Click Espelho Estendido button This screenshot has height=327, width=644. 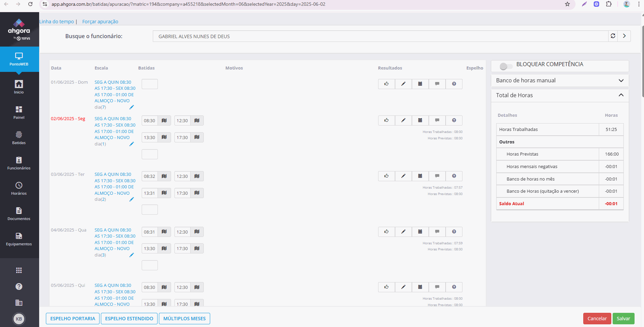pyautogui.click(x=129, y=319)
